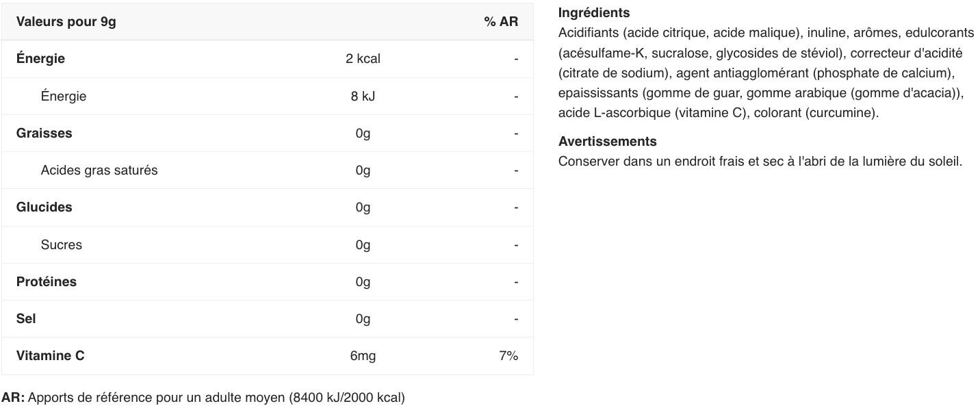
Task: Click the Avertissements heading
Action: tap(607, 142)
